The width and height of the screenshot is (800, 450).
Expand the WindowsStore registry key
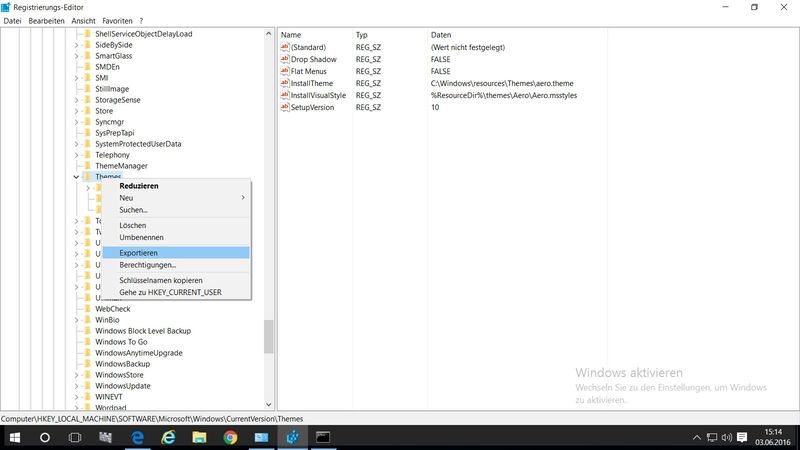(77, 374)
